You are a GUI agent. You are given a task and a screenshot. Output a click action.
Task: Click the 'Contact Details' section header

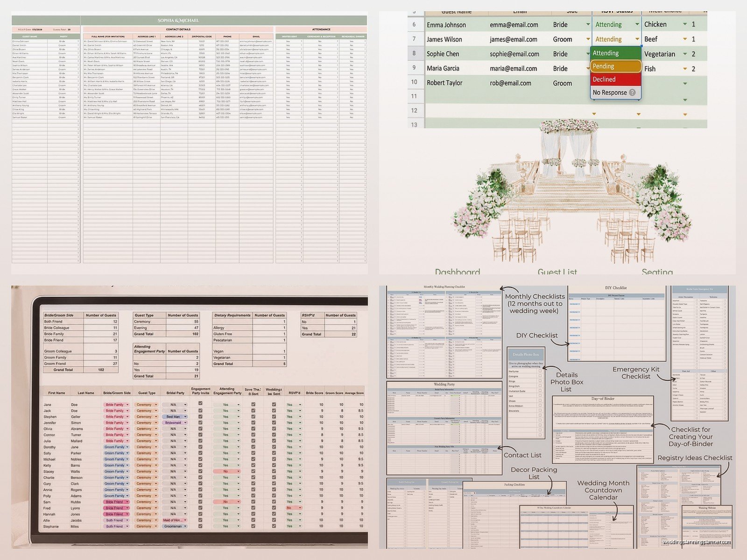pyautogui.click(x=178, y=29)
